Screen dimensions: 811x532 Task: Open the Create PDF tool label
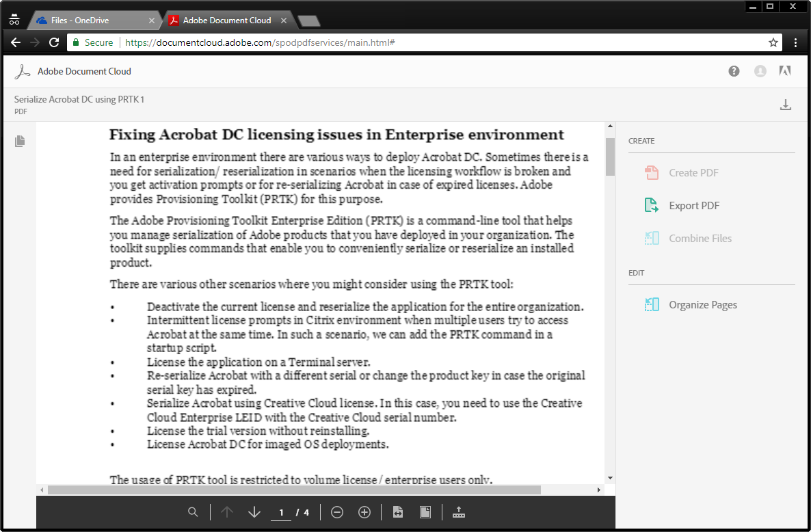(x=693, y=173)
